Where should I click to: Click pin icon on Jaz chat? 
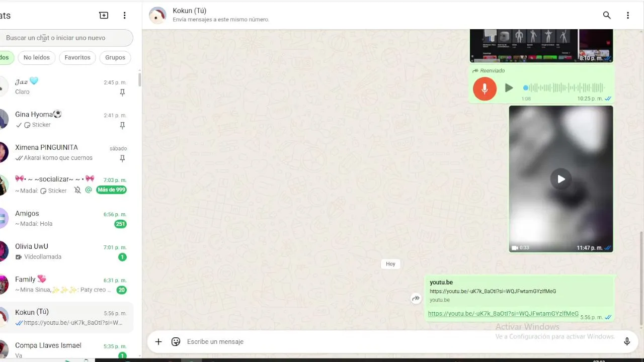(122, 93)
